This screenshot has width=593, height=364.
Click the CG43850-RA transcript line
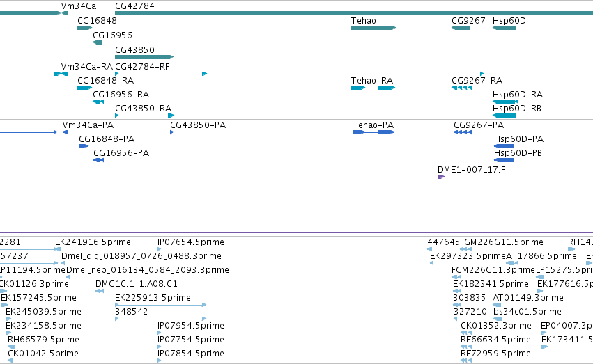[144, 115]
